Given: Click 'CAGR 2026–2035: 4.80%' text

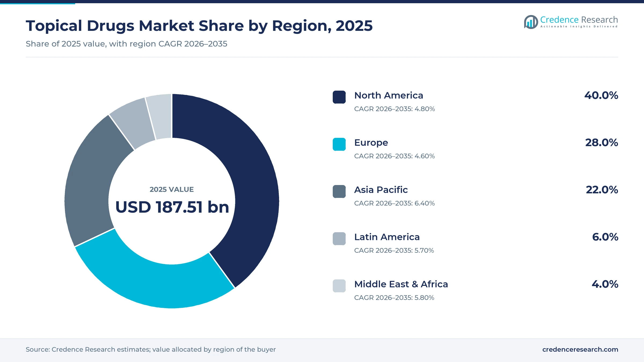Looking at the screenshot, I should [x=394, y=109].
